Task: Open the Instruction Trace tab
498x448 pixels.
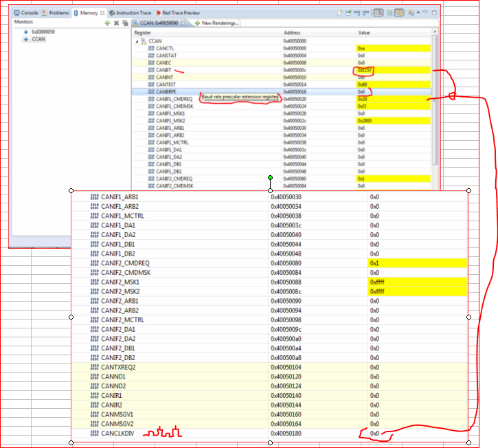Action: (x=131, y=13)
